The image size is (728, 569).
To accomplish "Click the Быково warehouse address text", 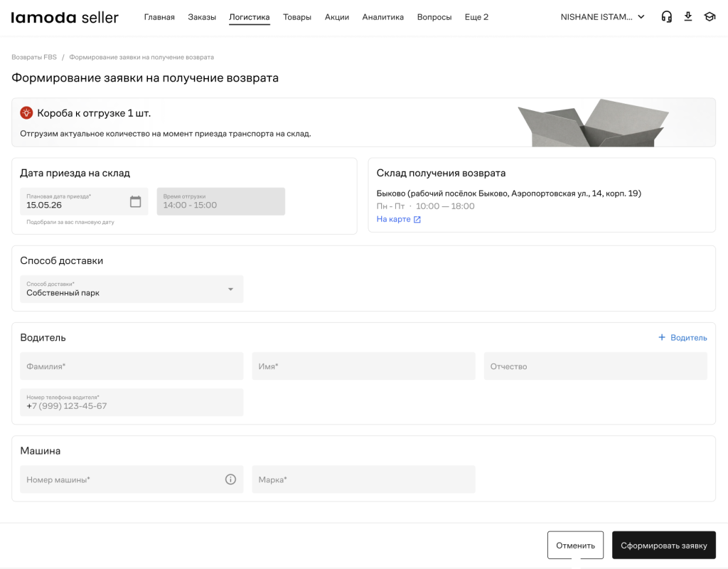I will coord(509,193).
